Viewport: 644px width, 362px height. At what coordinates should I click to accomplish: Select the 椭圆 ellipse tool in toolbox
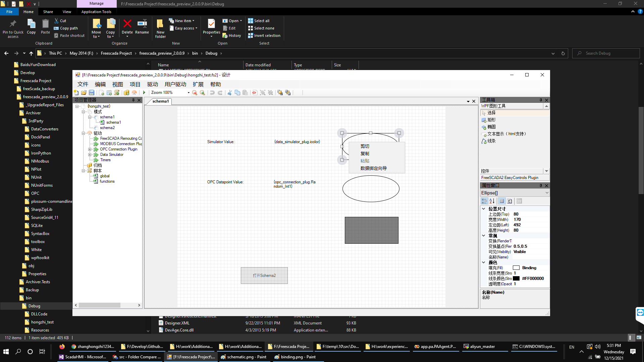click(491, 127)
